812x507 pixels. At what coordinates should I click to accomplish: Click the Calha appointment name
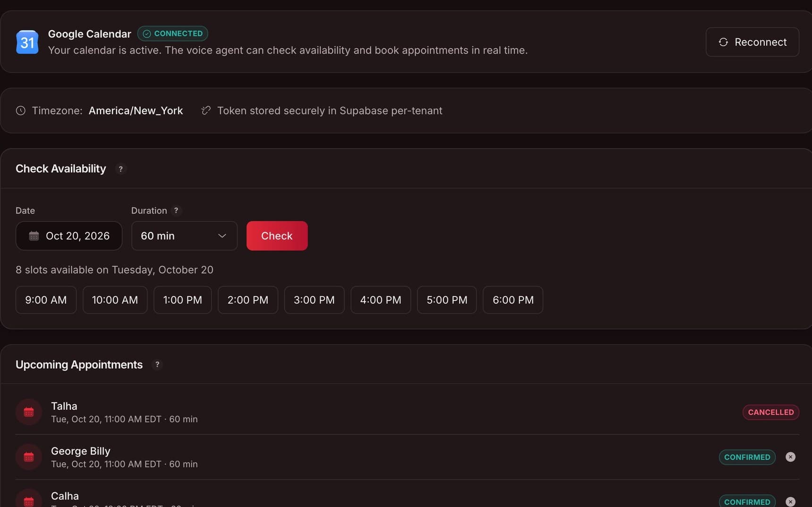click(65, 496)
